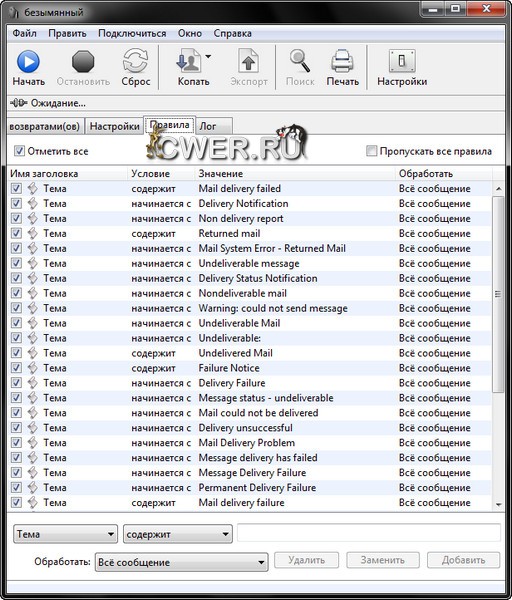Open the Тема header name dropdown
Viewport: 512px width, 600px height.
(x=65, y=534)
